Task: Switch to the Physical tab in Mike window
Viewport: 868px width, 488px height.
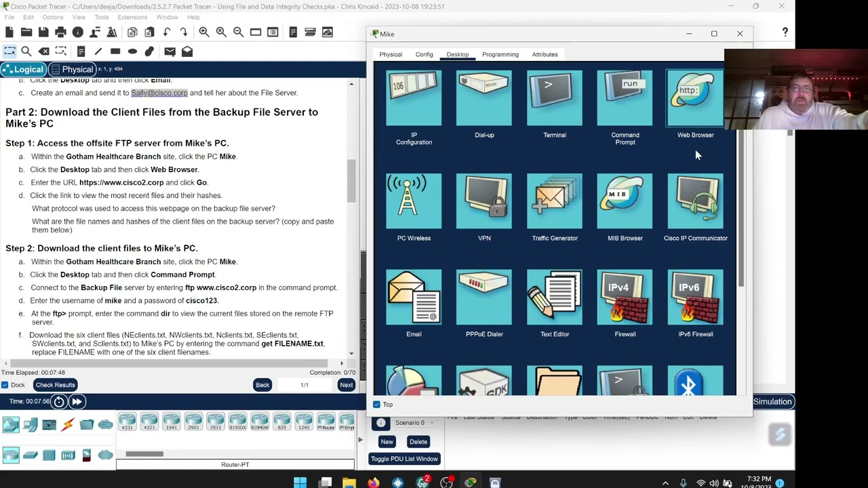Action: coord(391,54)
